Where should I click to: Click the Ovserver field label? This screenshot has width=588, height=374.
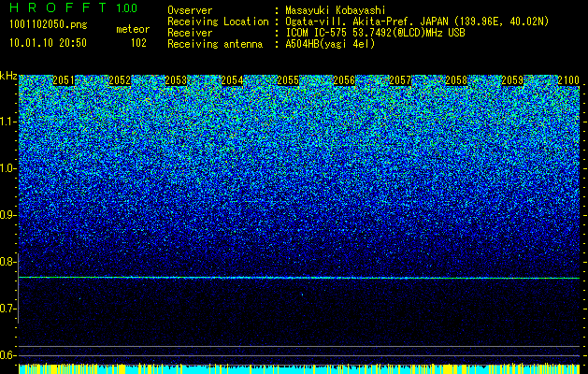point(190,10)
